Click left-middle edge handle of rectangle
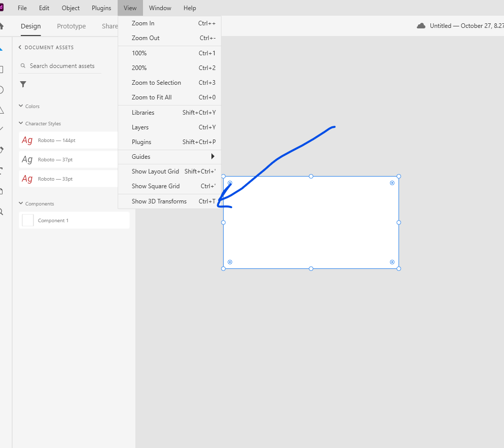 (x=224, y=223)
